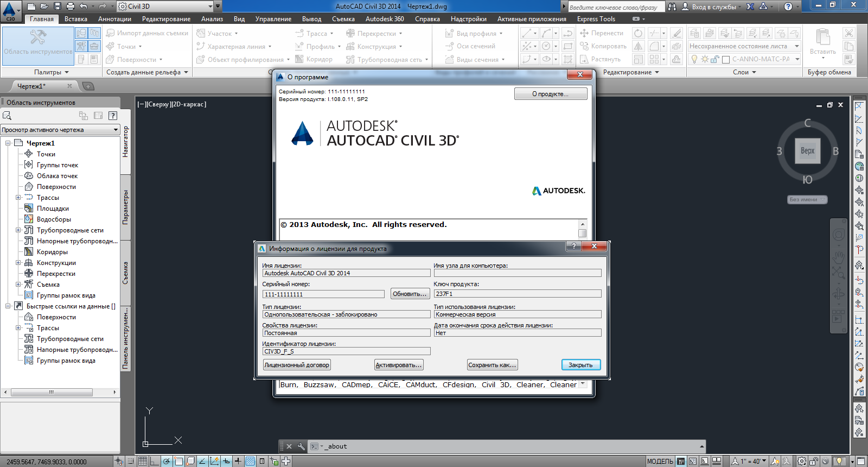Expand the Палитры panel dropdown
Image resolution: width=868 pixels, height=467 pixels.
pyautogui.click(x=52, y=72)
